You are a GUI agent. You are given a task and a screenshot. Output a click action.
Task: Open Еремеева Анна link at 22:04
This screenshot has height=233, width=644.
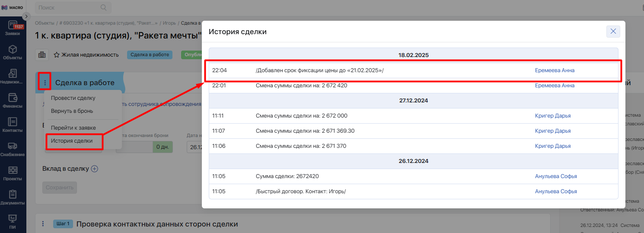pos(555,70)
